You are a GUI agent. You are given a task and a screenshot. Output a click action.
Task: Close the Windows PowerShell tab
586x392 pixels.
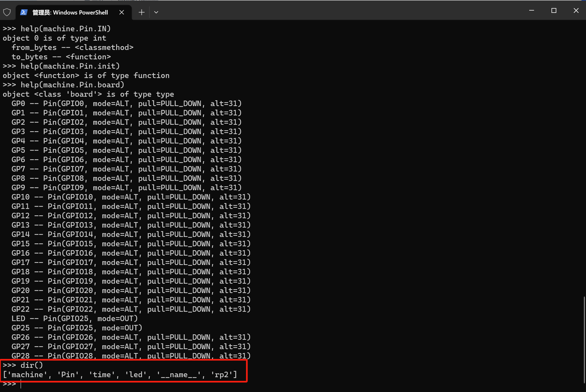point(122,12)
